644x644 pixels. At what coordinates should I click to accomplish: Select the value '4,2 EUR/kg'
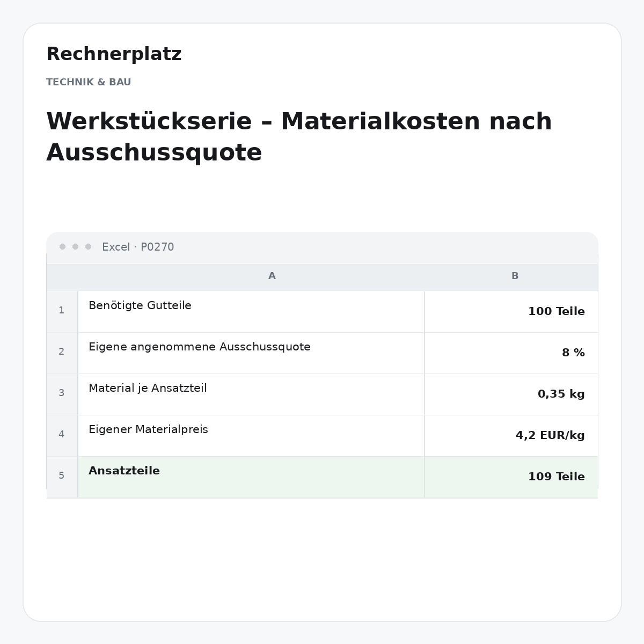(550, 436)
